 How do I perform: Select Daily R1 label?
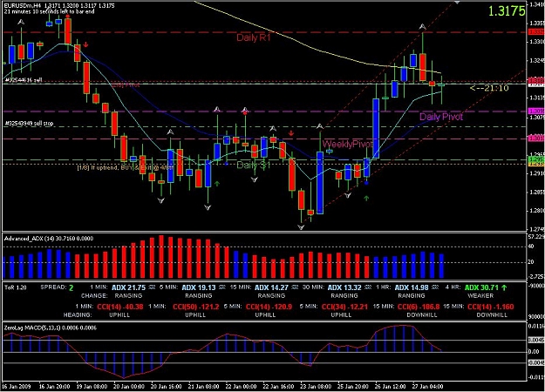tap(253, 37)
